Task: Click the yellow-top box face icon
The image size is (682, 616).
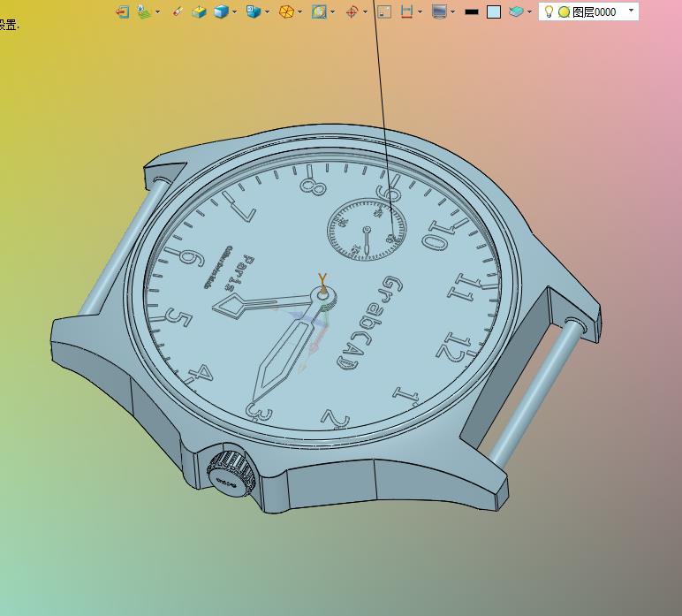Action: tap(199, 11)
